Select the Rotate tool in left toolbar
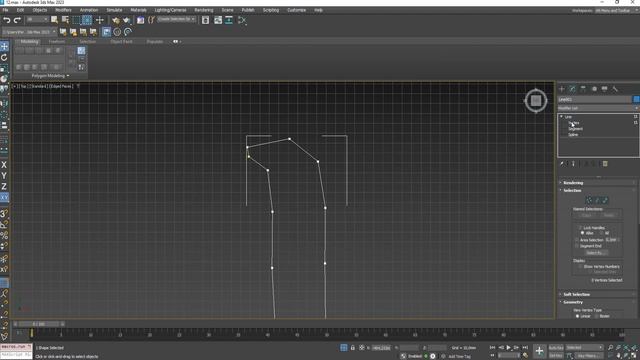The width and height of the screenshot is (640, 360). [x=4, y=57]
